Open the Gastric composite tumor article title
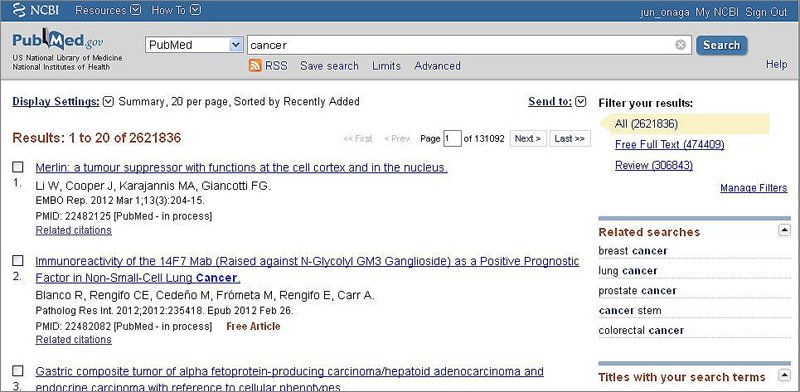Viewport: 800px width, 392px height. pyautogui.click(x=289, y=379)
